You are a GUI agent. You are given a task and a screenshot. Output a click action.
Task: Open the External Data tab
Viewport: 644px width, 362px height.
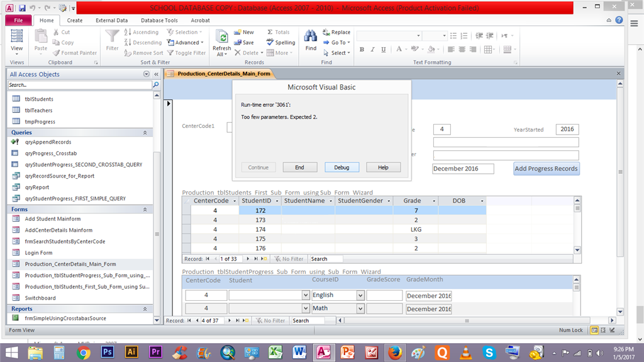112,20
